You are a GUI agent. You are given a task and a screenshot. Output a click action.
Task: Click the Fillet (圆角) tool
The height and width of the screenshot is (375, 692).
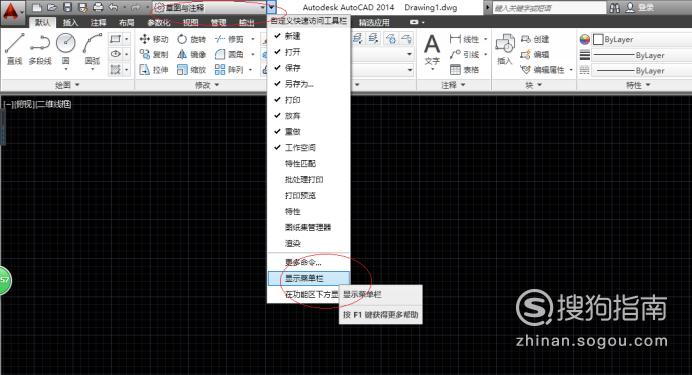pyautogui.click(x=229, y=54)
